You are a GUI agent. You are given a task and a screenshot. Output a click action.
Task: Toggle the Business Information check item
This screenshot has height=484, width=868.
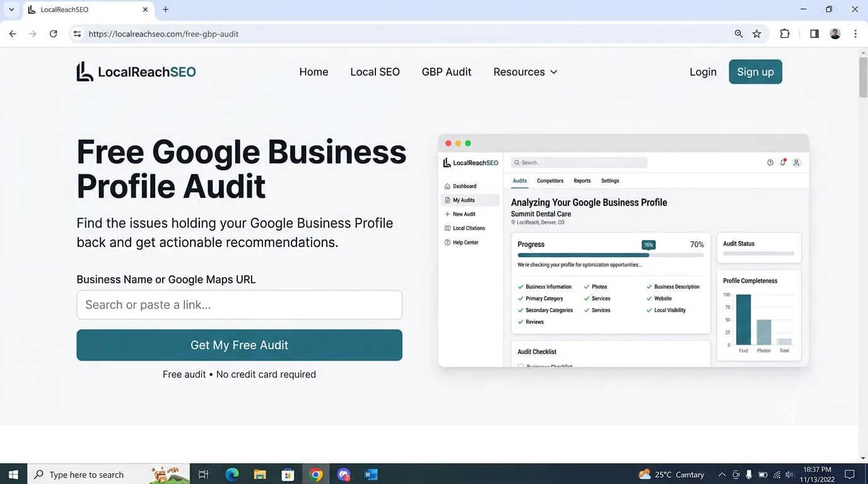click(x=544, y=287)
